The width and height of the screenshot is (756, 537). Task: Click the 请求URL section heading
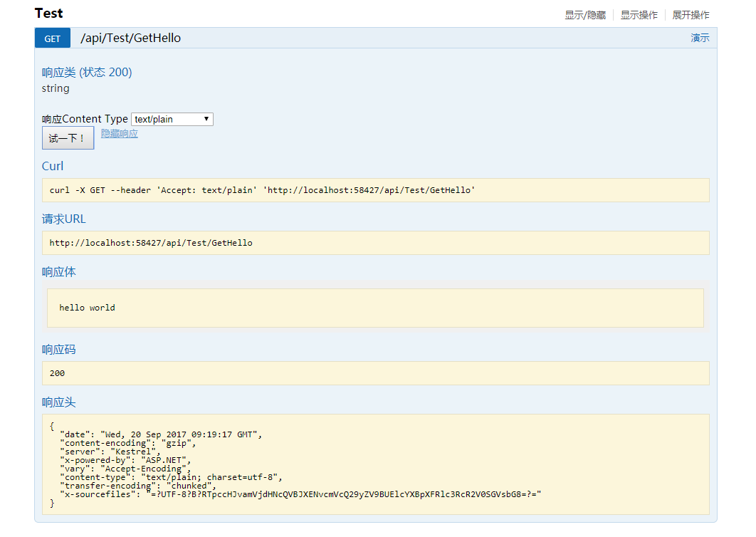pos(63,219)
